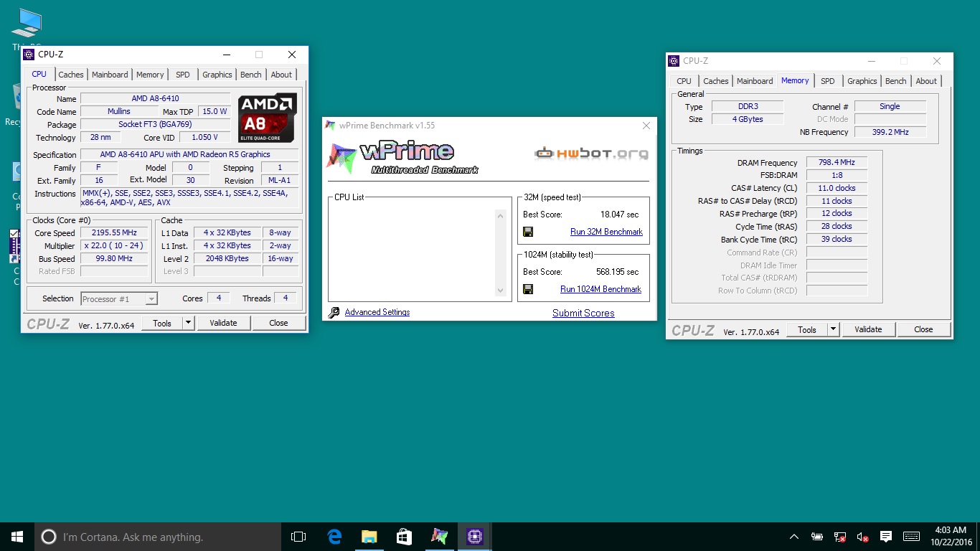Launch Microsoft Edge from the taskbar
980x551 pixels.
pos(334,537)
